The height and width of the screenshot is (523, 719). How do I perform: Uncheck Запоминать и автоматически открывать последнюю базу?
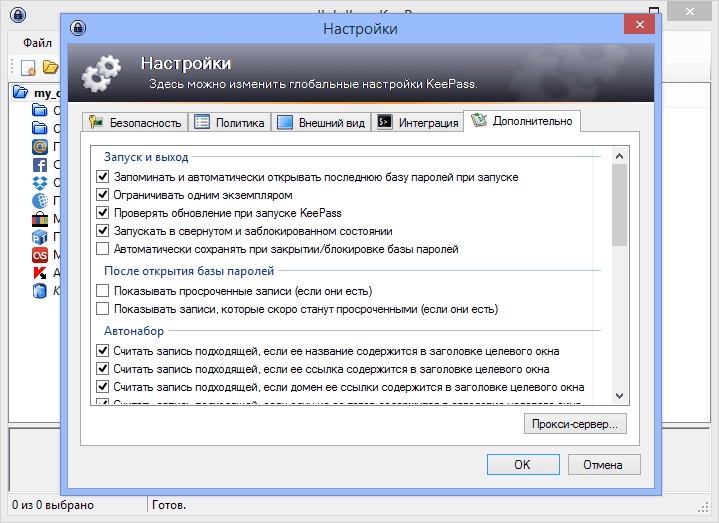coord(102,176)
